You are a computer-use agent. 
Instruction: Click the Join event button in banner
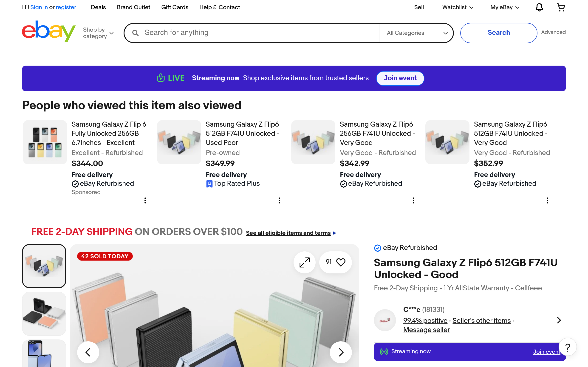coord(400,78)
